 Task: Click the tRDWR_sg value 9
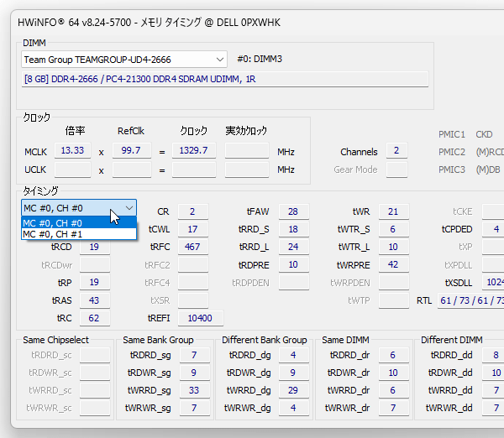pos(195,373)
